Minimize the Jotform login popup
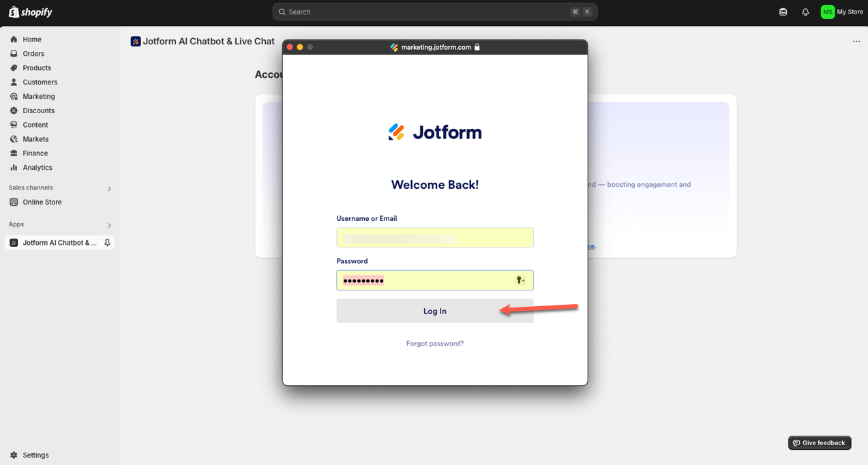Image resolution: width=868 pixels, height=465 pixels. (x=300, y=47)
